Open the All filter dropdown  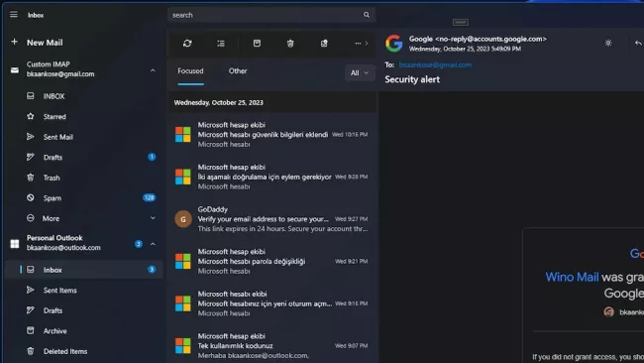[x=360, y=72]
